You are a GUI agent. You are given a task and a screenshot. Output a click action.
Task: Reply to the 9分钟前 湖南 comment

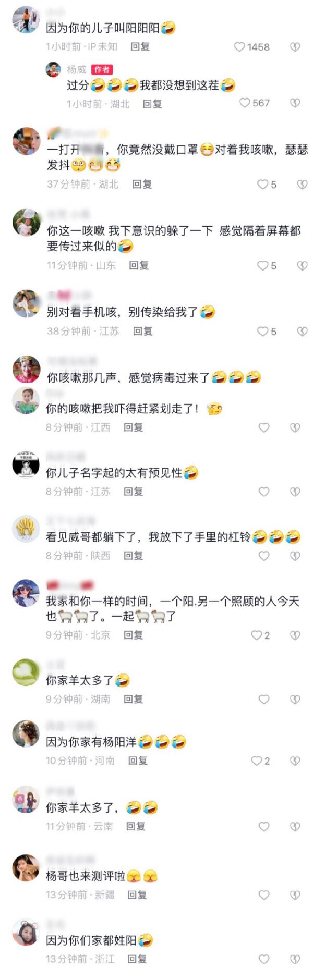pos(133,699)
